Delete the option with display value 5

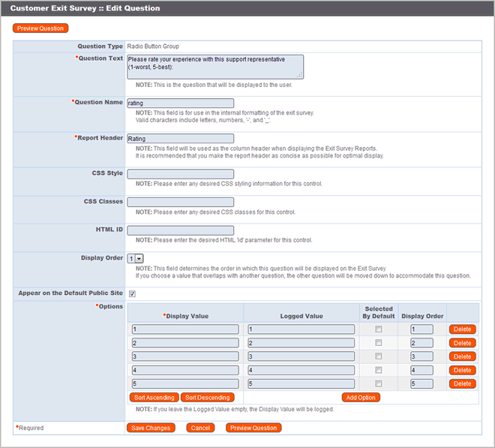tap(462, 383)
